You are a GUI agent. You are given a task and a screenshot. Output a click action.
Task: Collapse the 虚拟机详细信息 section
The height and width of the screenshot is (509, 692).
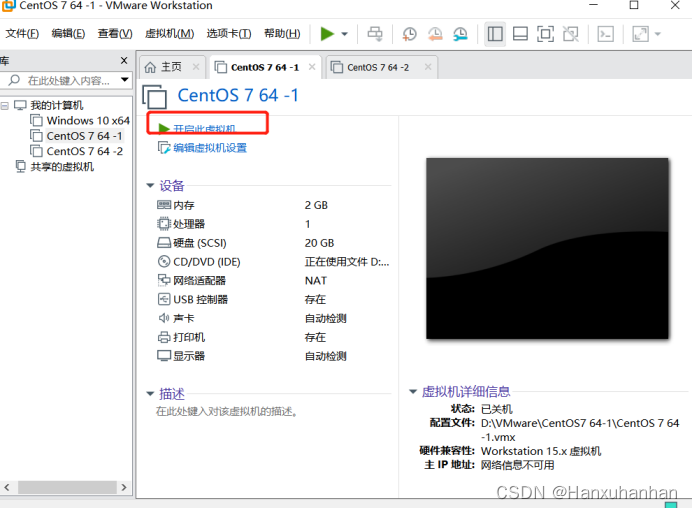(413, 392)
